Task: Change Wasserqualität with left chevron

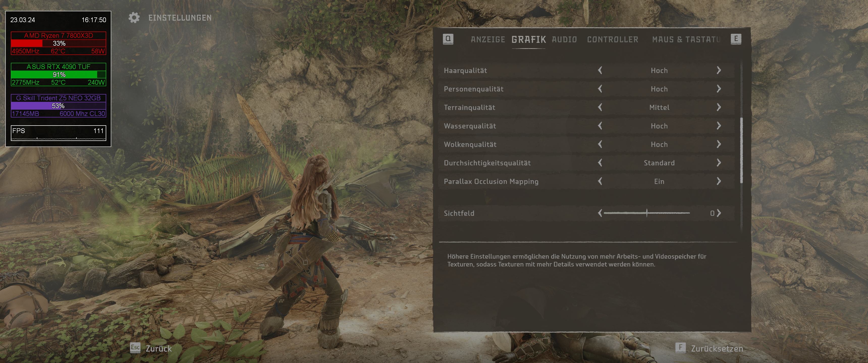Action: click(x=600, y=126)
